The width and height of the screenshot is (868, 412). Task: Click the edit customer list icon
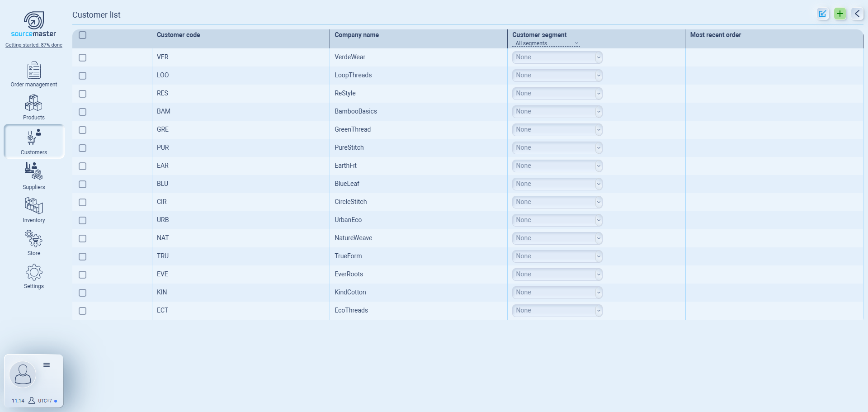pos(823,14)
